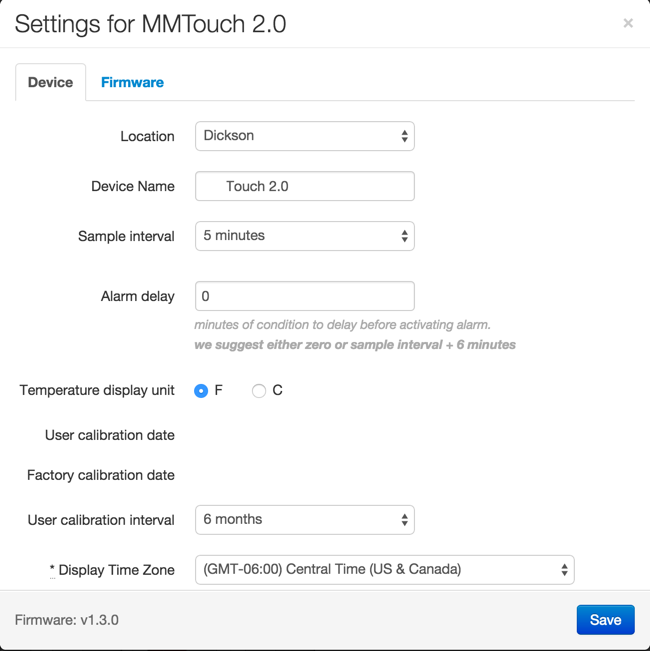Open the Display Time Zone dropdown
The height and width of the screenshot is (651, 650).
[x=385, y=570]
